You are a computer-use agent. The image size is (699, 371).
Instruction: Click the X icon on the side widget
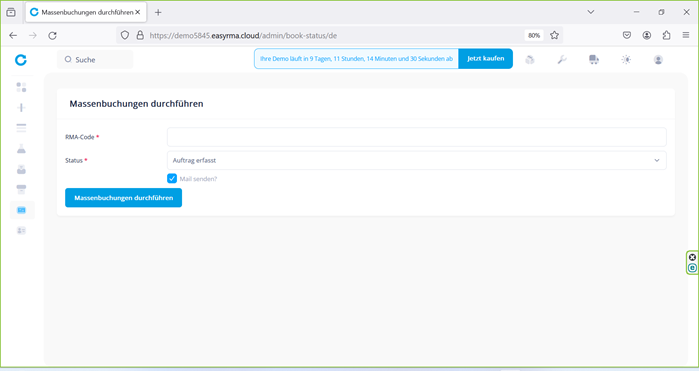[x=692, y=257]
